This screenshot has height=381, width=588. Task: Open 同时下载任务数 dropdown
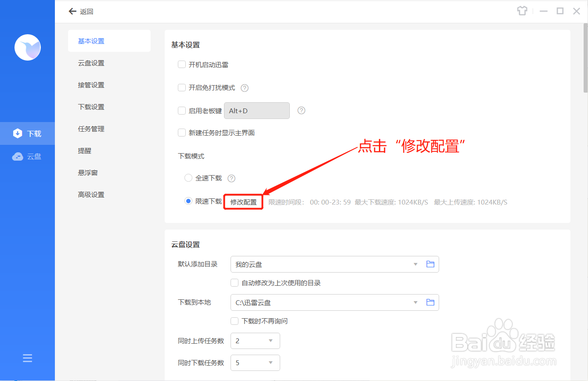coord(255,363)
